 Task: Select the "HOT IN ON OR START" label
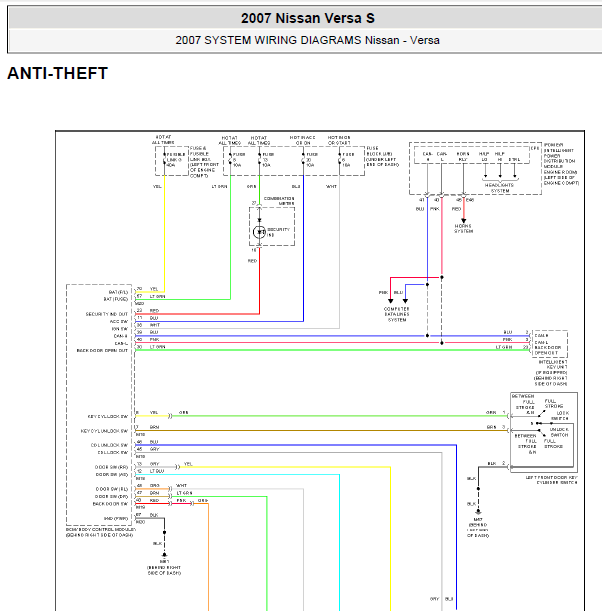coord(339,140)
